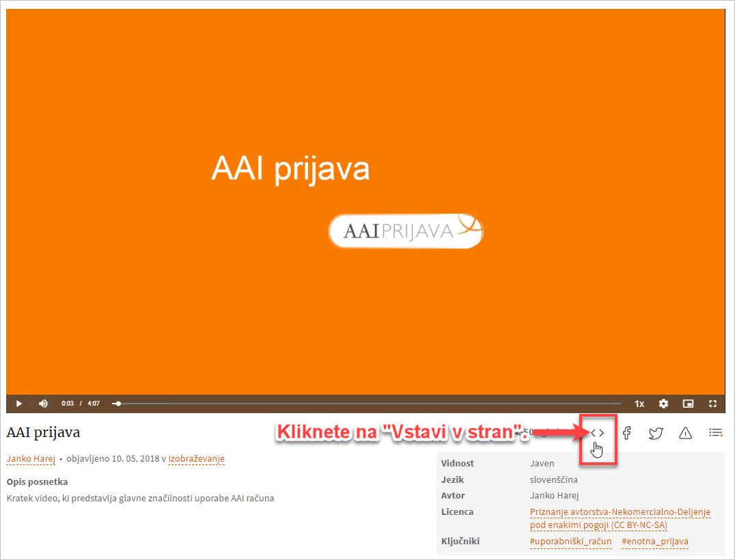Share the video on Twitter
The height and width of the screenshot is (560, 735).
[656, 434]
